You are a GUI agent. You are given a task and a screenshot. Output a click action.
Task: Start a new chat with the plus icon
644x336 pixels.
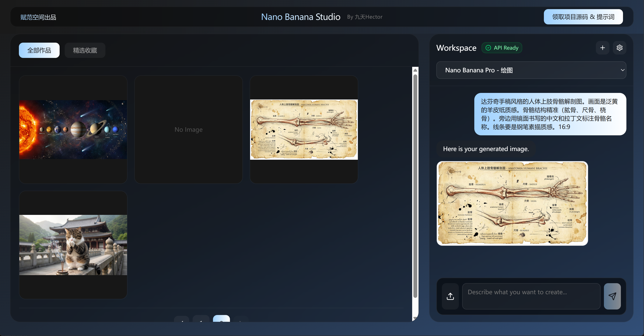tap(602, 48)
